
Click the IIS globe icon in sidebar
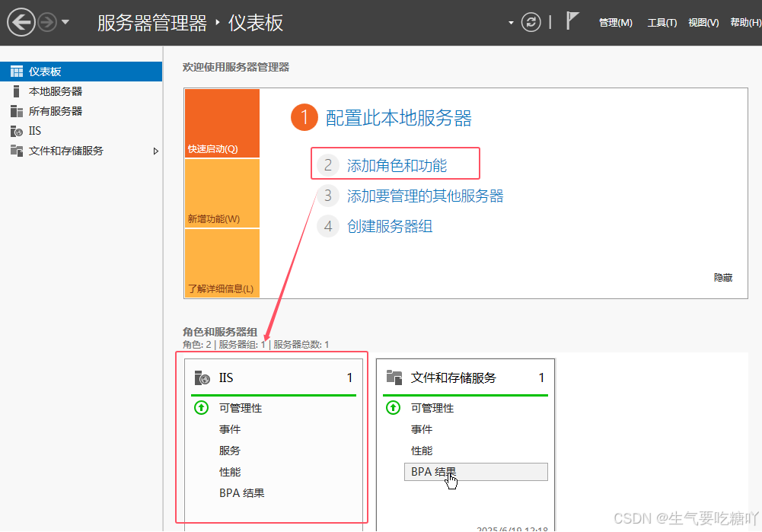click(17, 131)
